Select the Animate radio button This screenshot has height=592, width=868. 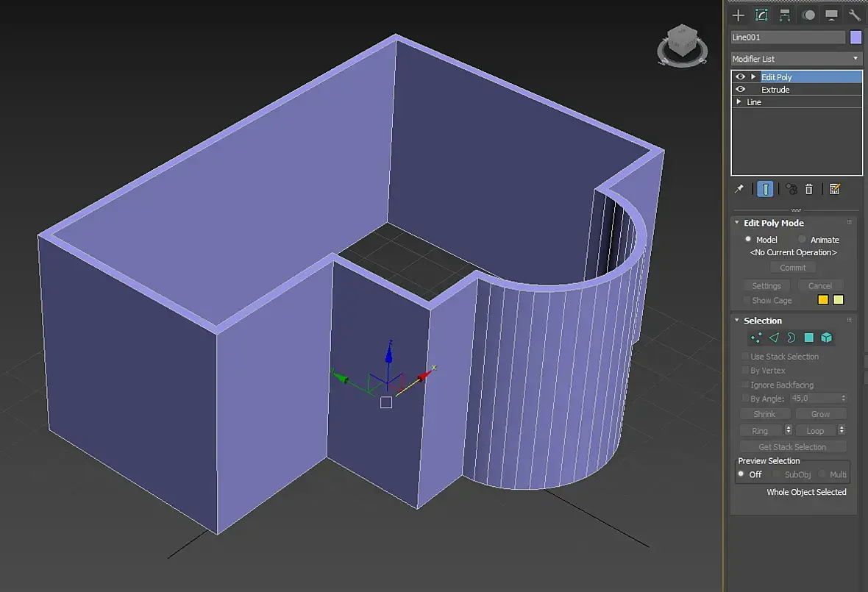tap(802, 239)
